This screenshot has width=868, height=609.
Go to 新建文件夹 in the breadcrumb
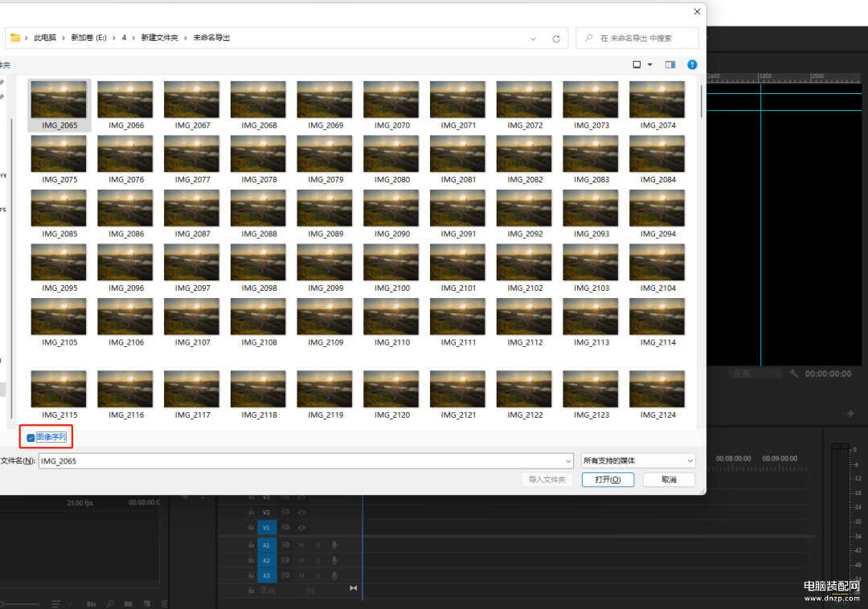(x=159, y=38)
